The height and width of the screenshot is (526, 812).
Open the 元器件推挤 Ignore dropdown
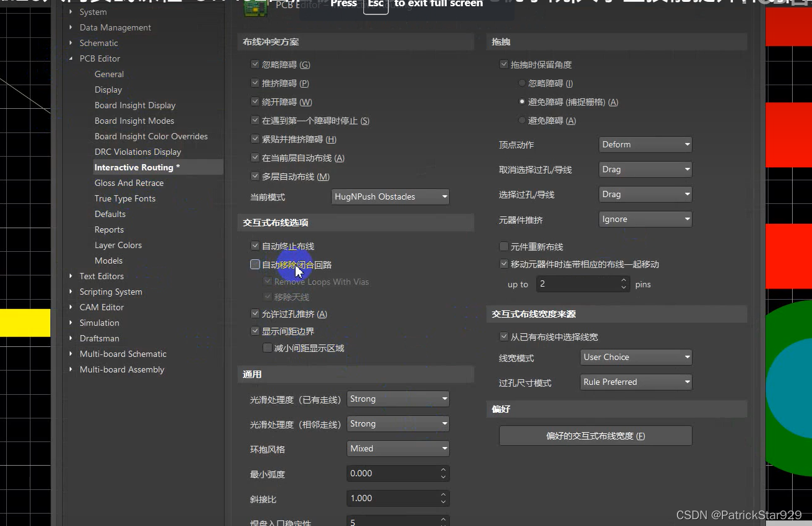point(645,219)
